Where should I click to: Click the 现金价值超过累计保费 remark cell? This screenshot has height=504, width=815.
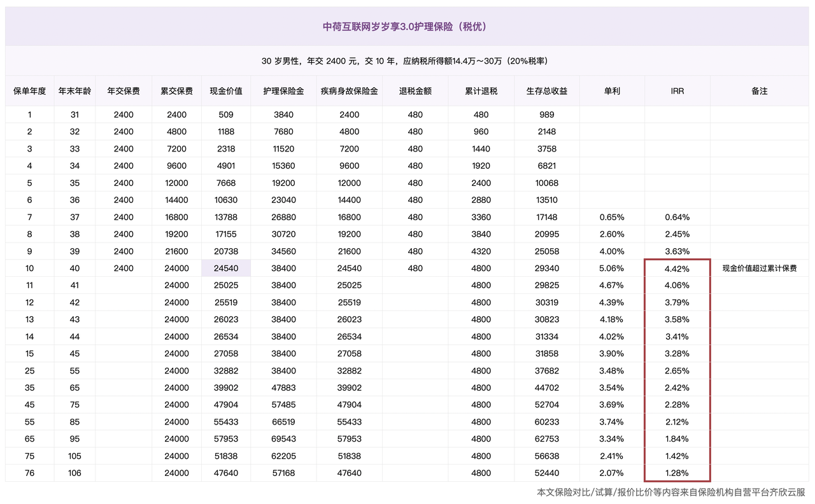(759, 269)
